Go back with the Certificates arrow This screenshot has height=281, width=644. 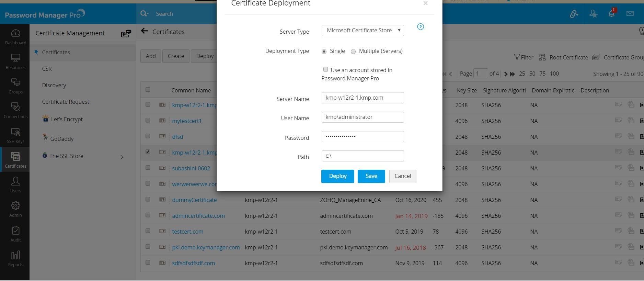(x=145, y=31)
